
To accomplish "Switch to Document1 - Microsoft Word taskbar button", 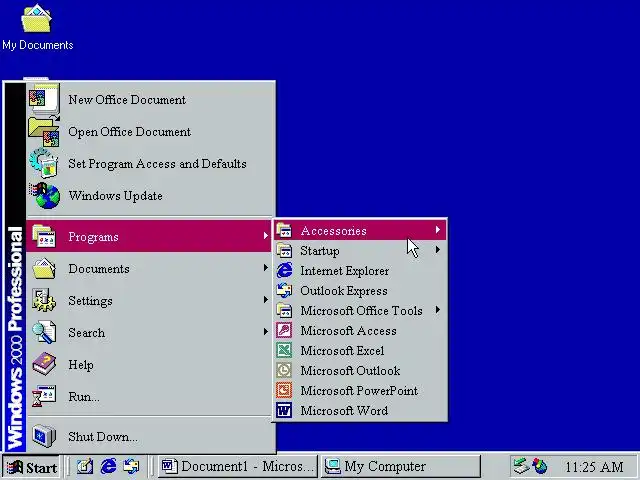I will (238, 467).
